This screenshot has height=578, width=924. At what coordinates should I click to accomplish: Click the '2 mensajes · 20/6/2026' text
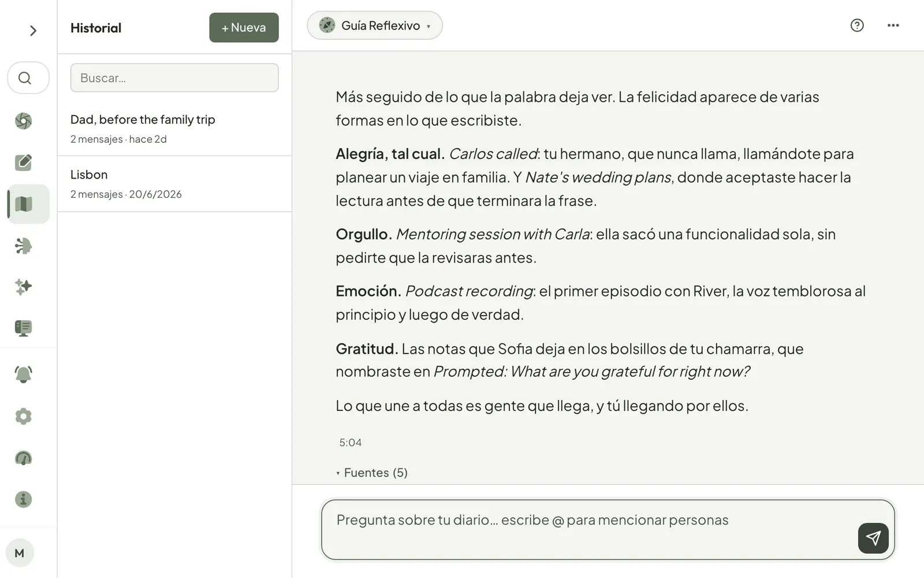tap(126, 194)
